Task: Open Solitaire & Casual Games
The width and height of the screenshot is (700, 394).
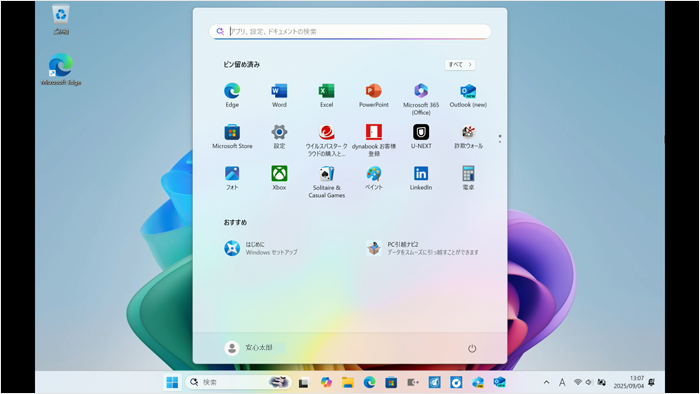Action: tap(326, 182)
